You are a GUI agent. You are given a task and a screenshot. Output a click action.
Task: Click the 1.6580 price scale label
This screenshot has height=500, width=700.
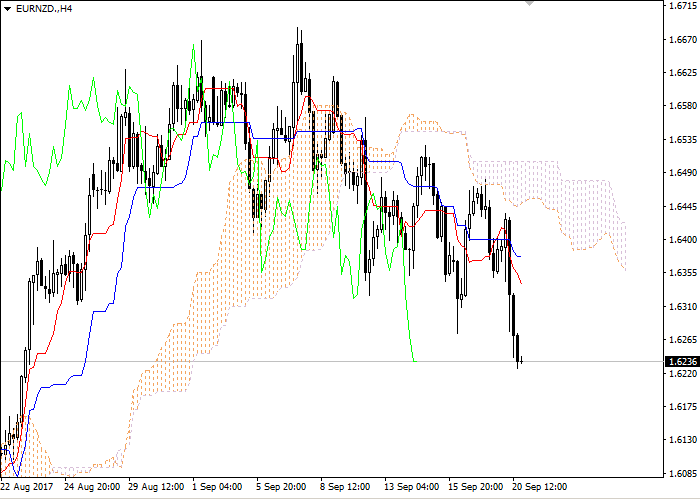[x=683, y=106]
